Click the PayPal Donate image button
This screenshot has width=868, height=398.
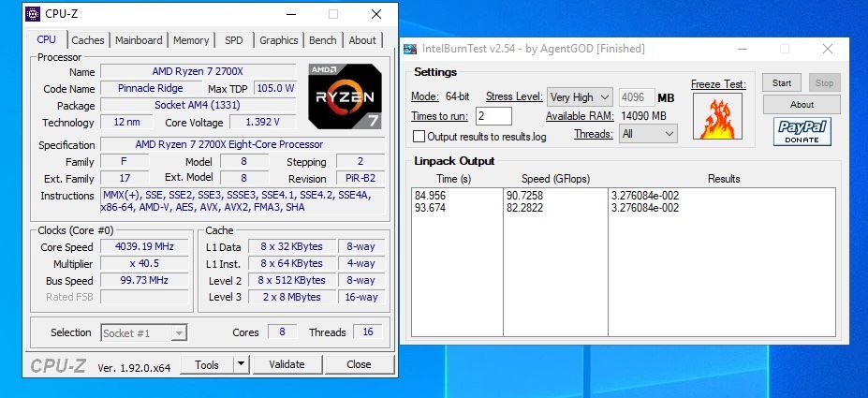802,131
